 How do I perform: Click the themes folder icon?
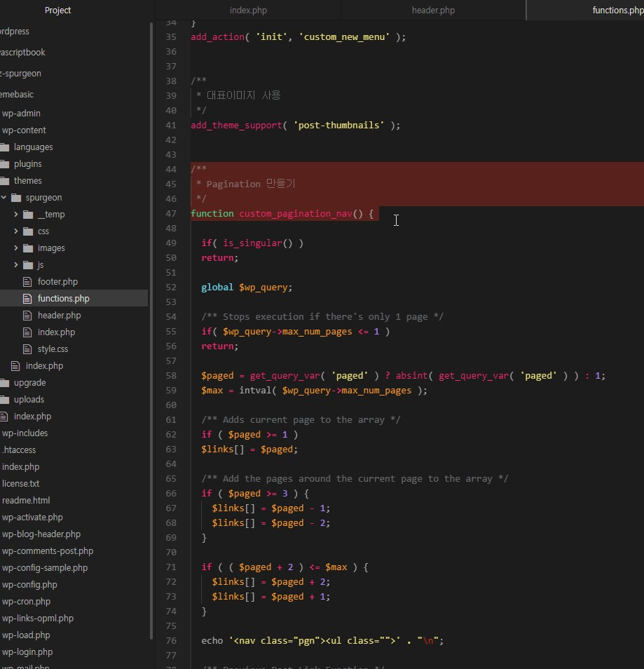[5, 181]
